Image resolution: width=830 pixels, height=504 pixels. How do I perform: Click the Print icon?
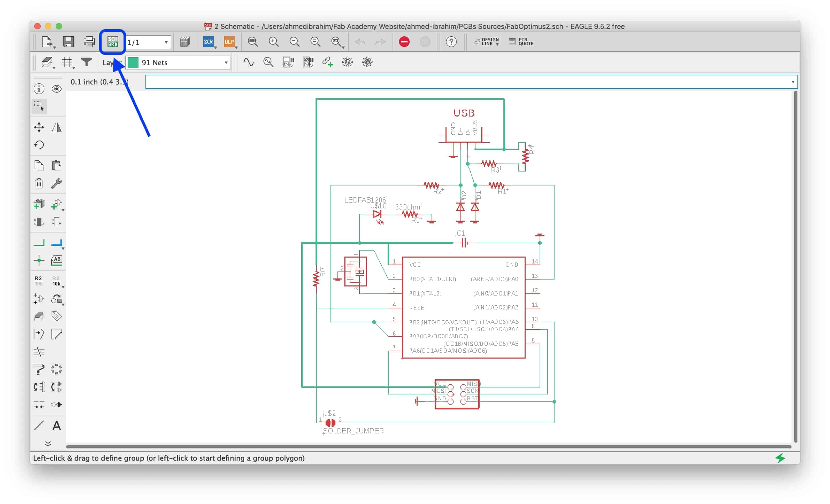(x=89, y=42)
